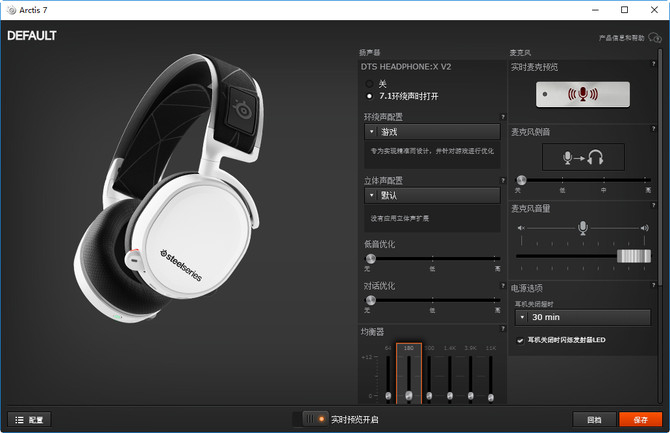The image size is (670, 433).
Task: Click the 麦克风 section label
Action: (x=520, y=53)
